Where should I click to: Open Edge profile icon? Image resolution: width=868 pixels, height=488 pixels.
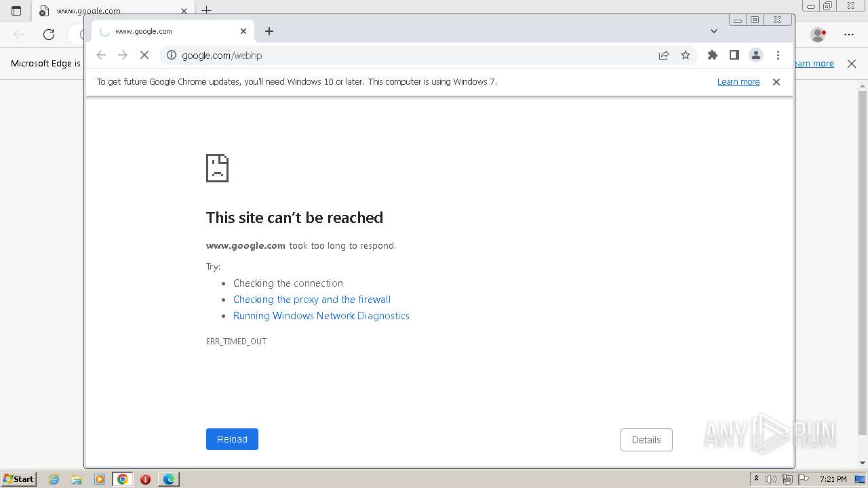(x=818, y=34)
